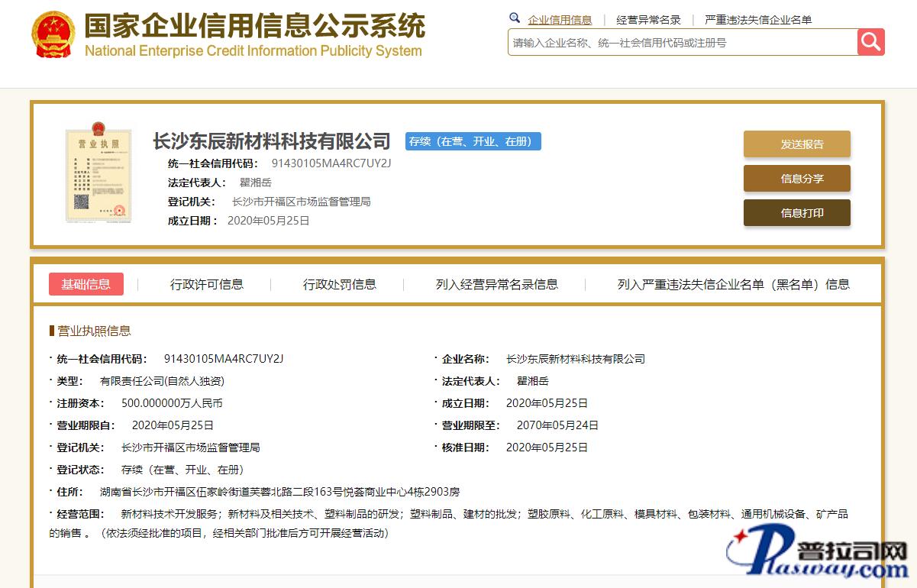The image size is (917, 588).
Task: Click the national emblem logo
Action: (53, 35)
